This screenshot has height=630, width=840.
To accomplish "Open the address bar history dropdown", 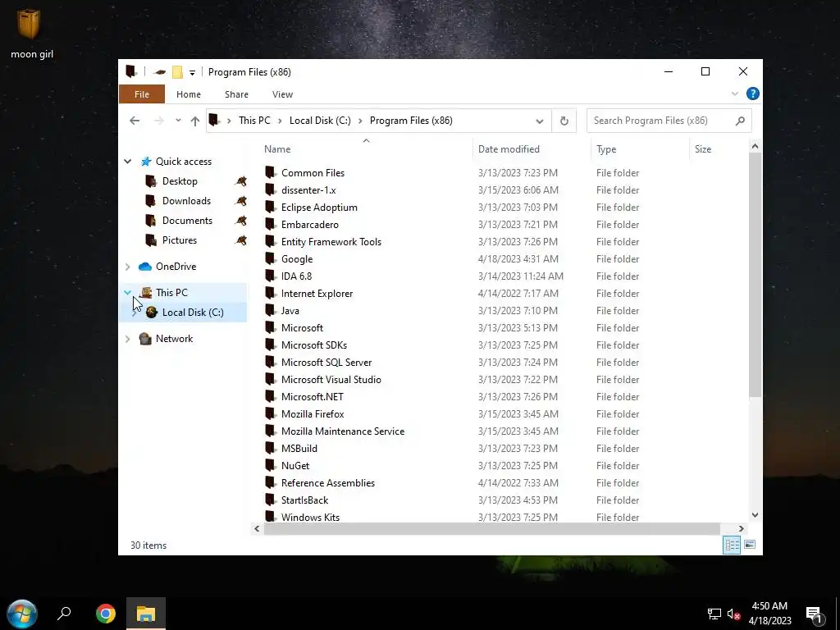I will tap(540, 121).
